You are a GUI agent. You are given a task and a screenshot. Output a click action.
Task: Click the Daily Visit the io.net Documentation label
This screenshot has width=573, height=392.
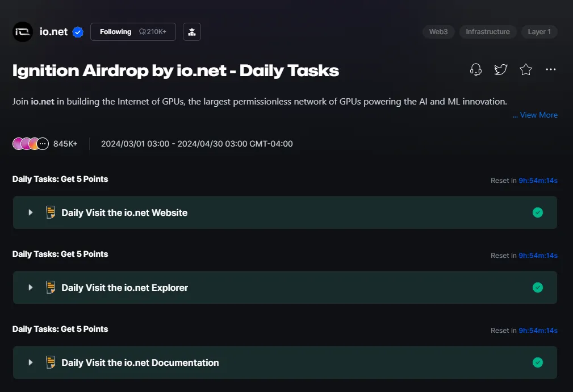coord(140,362)
